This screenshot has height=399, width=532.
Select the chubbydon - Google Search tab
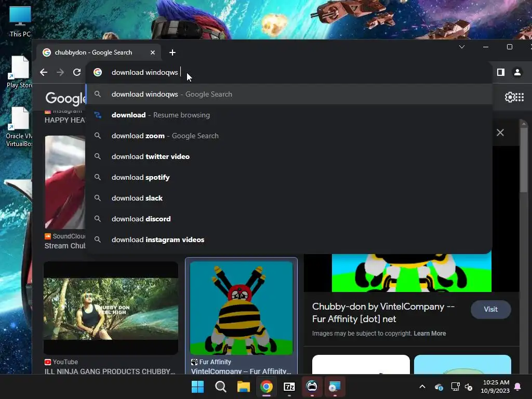click(98, 52)
